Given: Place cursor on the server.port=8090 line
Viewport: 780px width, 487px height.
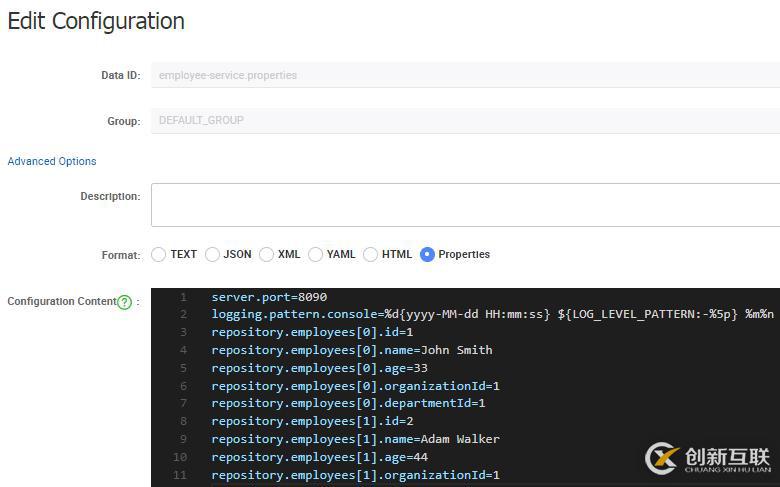Looking at the screenshot, I should tap(269, 297).
